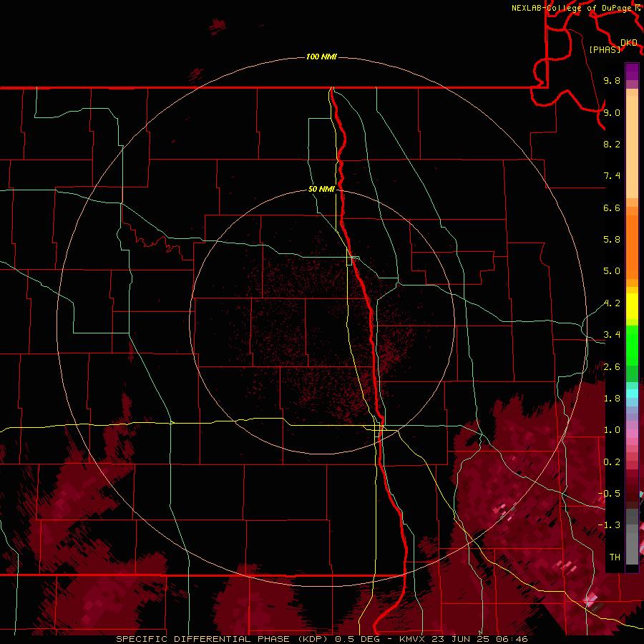Click the KMVX radar site identifier
Image resolution: width=644 pixels, height=644 pixels.
click(x=411, y=639)
